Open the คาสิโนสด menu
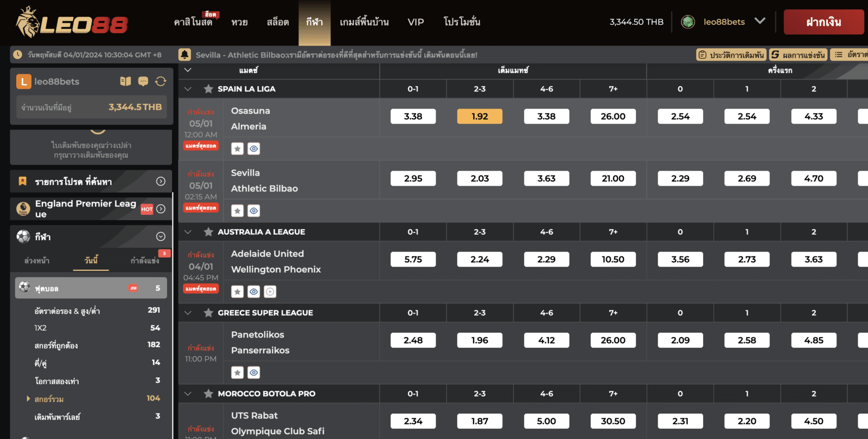 point(193,22)
